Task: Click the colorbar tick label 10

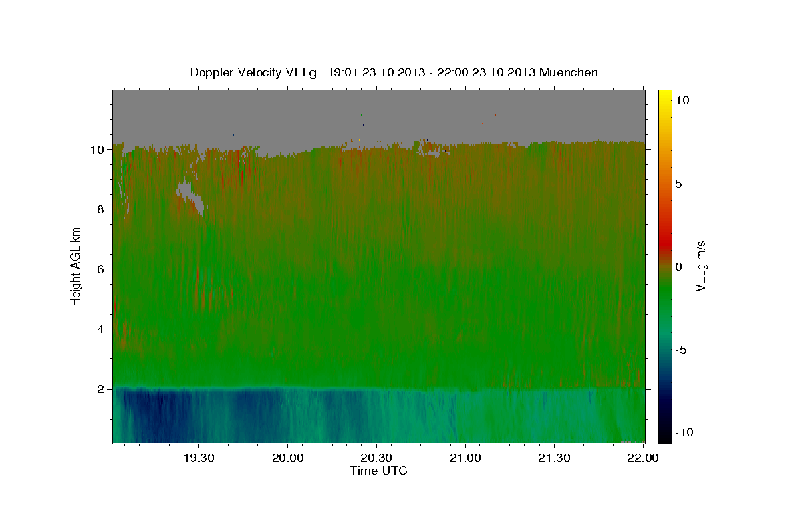Action: click(683, 100)
